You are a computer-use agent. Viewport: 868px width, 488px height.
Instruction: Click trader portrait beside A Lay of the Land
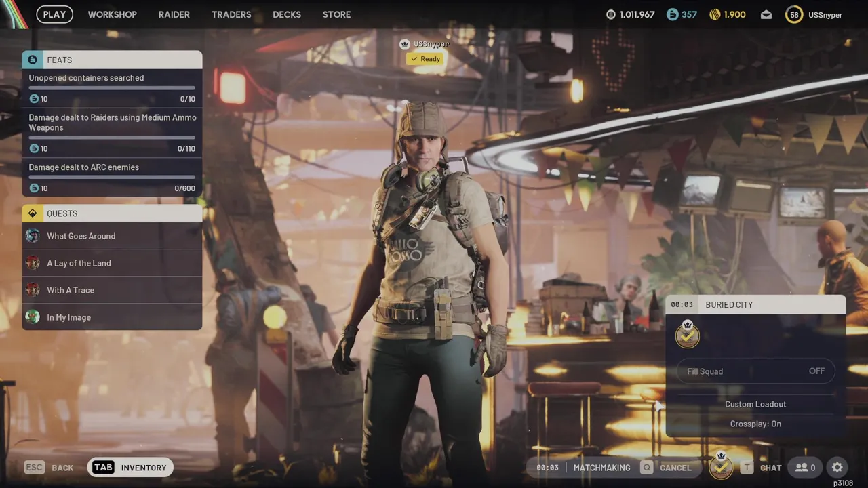pyautogui.click(x=33, y=263)
